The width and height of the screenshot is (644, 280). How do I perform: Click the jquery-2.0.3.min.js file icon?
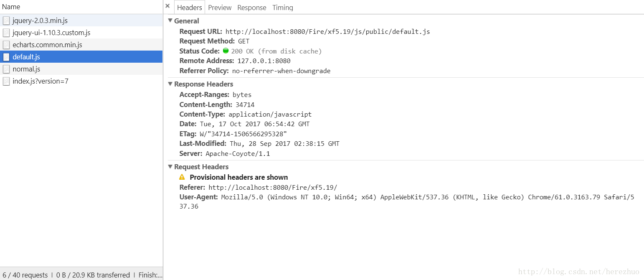pos(6,20)
